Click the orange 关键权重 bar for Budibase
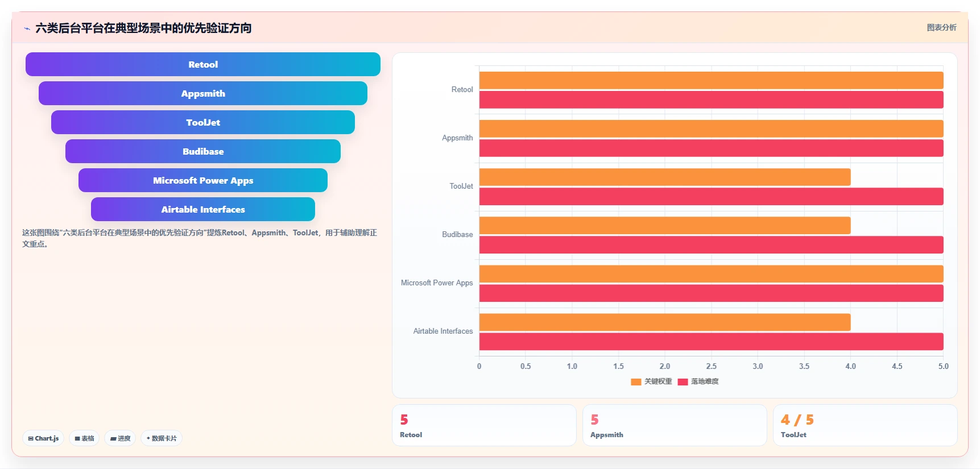The image size is (980, 469). click(665, 225)
